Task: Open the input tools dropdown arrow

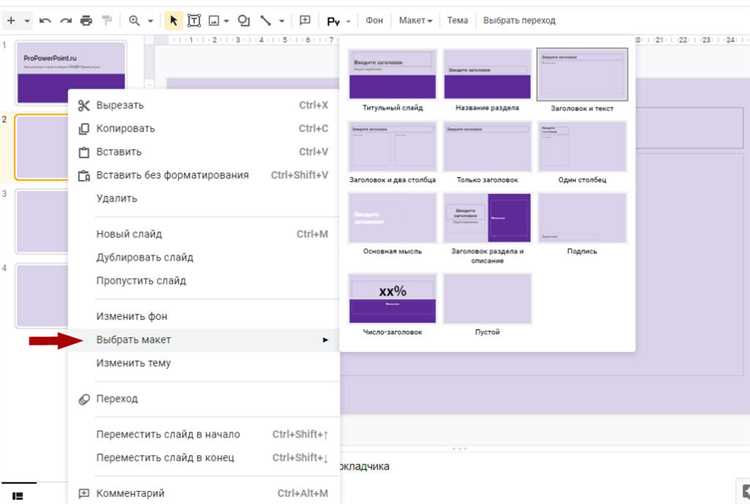Action: pos(348,22)
